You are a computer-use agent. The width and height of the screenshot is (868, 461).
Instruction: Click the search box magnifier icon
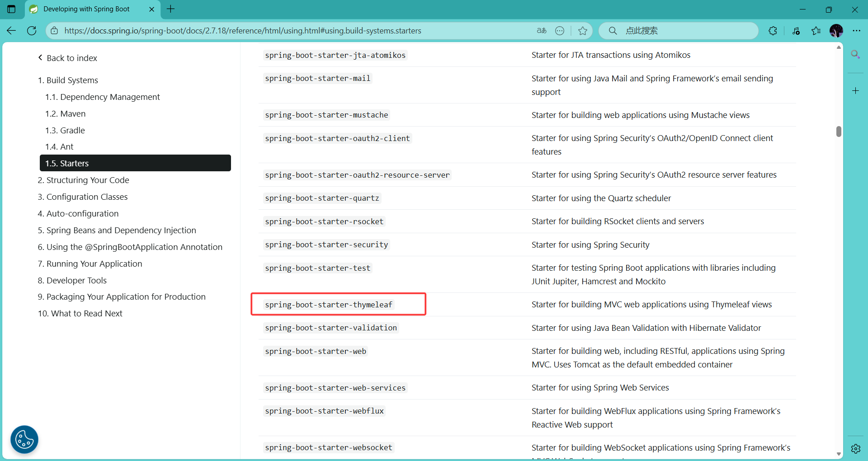[x=613, y=31]
